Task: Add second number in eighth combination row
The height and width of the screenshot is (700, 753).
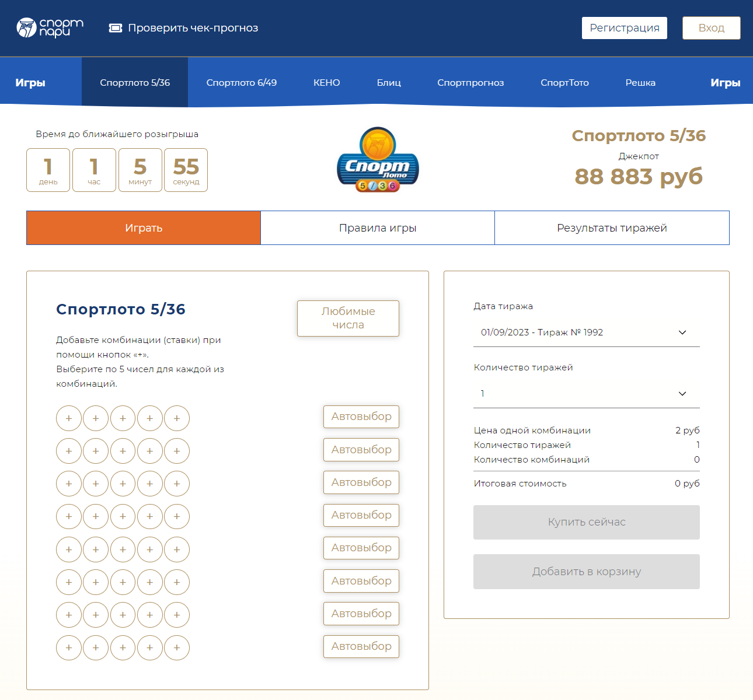Action: (96, 647)
